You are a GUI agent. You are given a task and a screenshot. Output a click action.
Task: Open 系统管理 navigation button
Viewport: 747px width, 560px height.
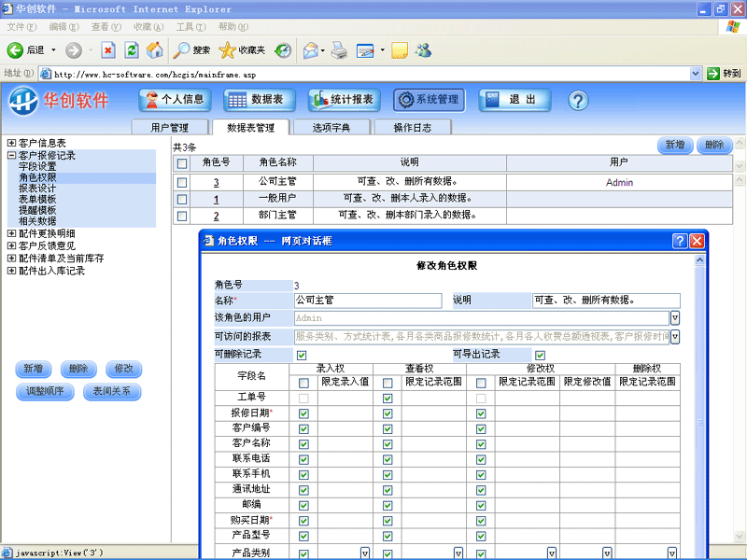coord(430,100)
